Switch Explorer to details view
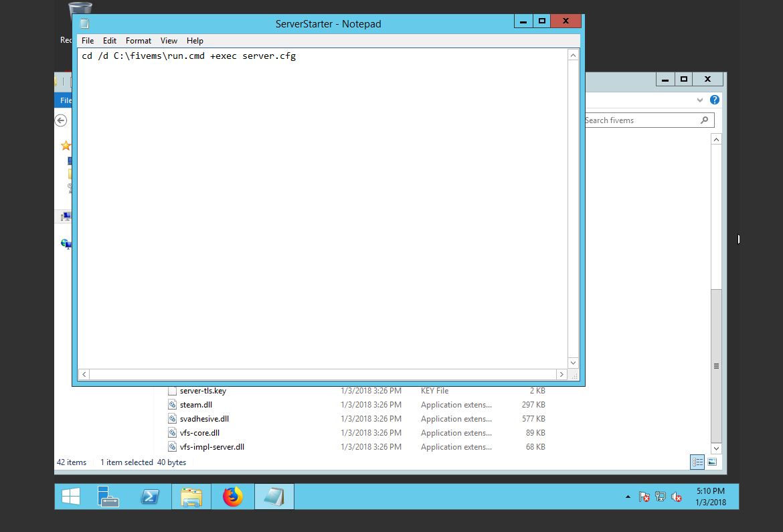Screen dimensions: 783x532 pyautogui.click(x=697, y=462)
